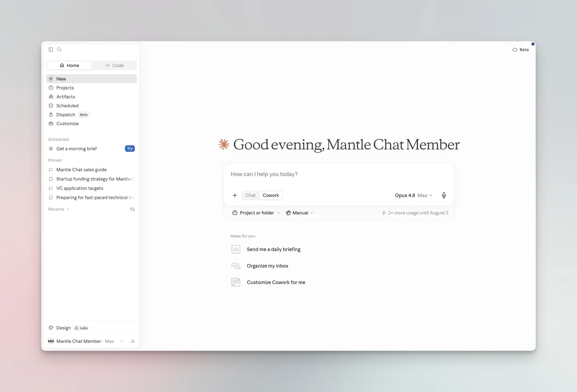The image size is (577, 392).
Task: Click the Try button for morning brief
Action: (x=130, y=148)
